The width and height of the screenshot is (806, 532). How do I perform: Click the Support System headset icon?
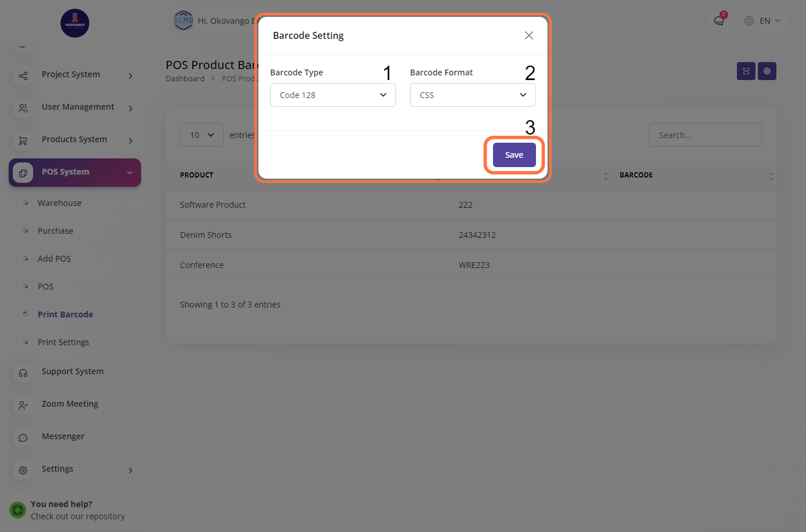click(23, 372)
